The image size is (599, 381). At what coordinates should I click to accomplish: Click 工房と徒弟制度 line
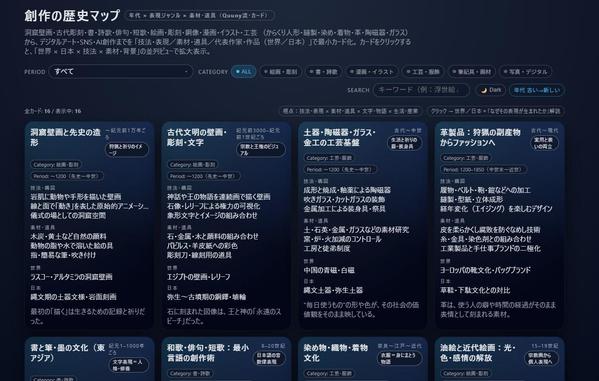click(327, 249)
